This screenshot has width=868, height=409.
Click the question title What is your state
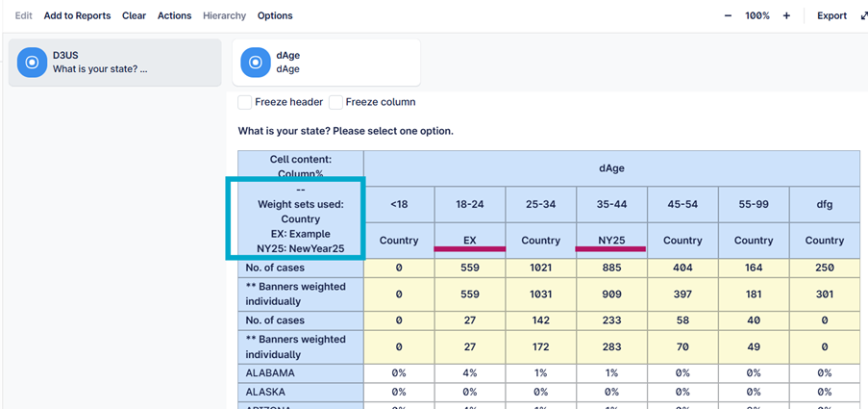tap(345, 131)
